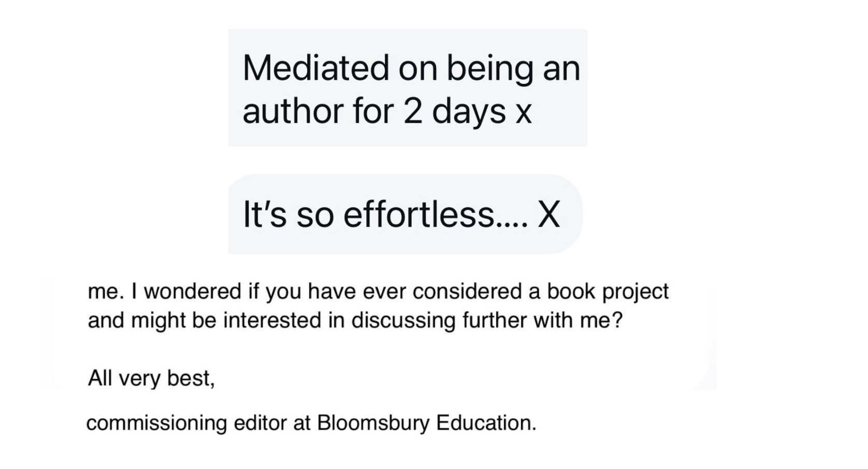
Task: Click the words "and might be" in the email
Action: [152, 321]
